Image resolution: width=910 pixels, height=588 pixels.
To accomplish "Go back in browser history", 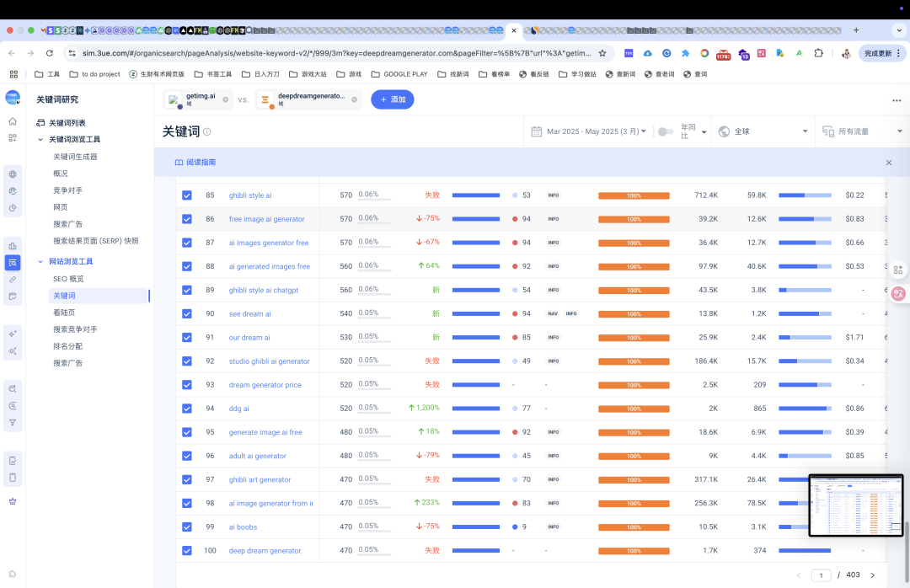I will pos(12,53).
